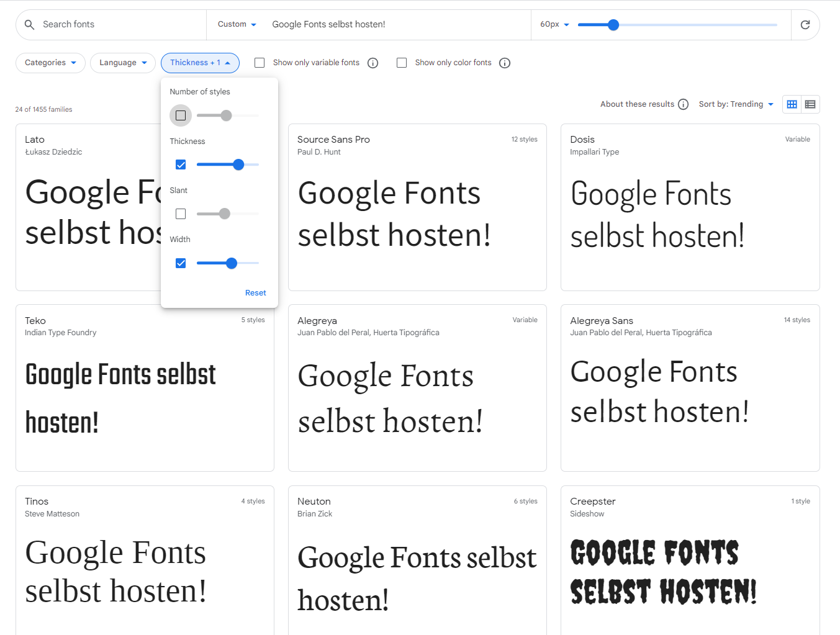This screenshot has width=840, height=635.
Task: Click the 'Steve Matteson' designer name
Action: 52,514
